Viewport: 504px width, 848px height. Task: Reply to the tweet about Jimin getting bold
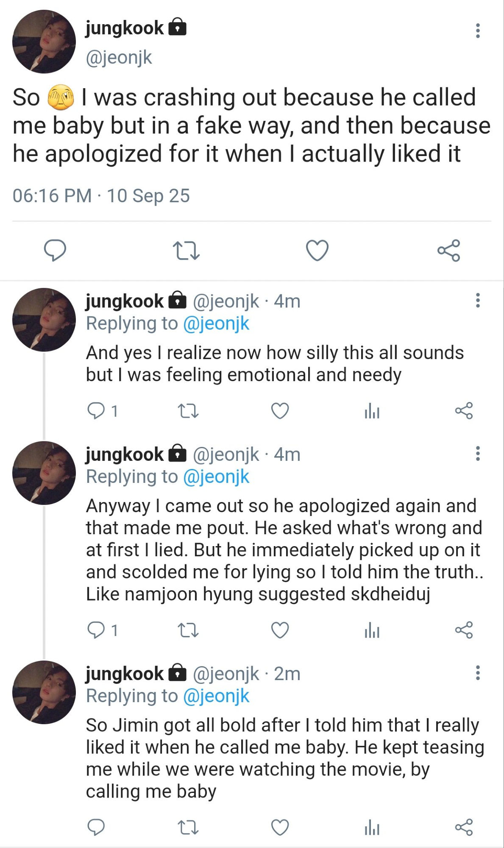pos(96,827)
